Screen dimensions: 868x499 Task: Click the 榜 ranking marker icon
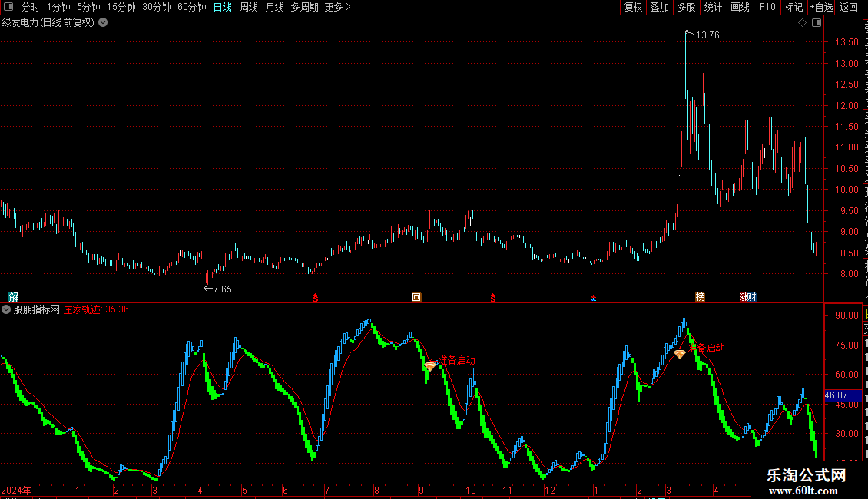tap(701, 297)
